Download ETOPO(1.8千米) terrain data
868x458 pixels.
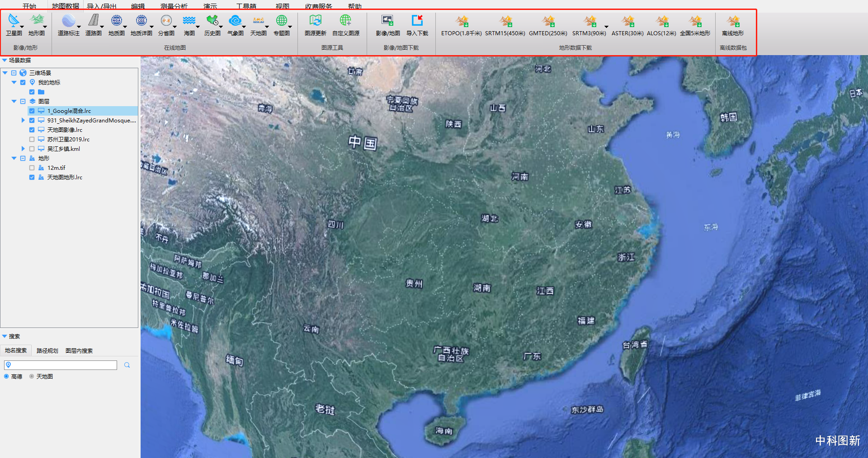click(x=462, y=21)
